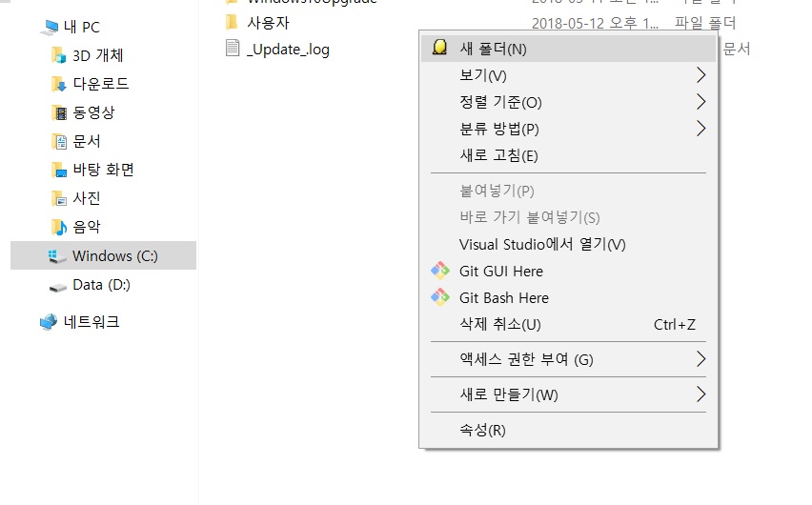Choose Git Bash Here menu entry
Screen dimensions: 812x505
point(568,298)
